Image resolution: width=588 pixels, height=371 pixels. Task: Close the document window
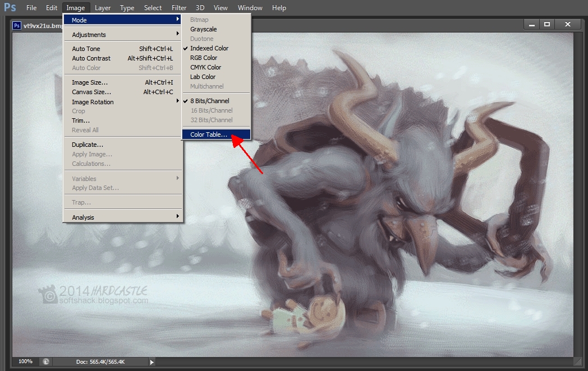tap(568, 24)
